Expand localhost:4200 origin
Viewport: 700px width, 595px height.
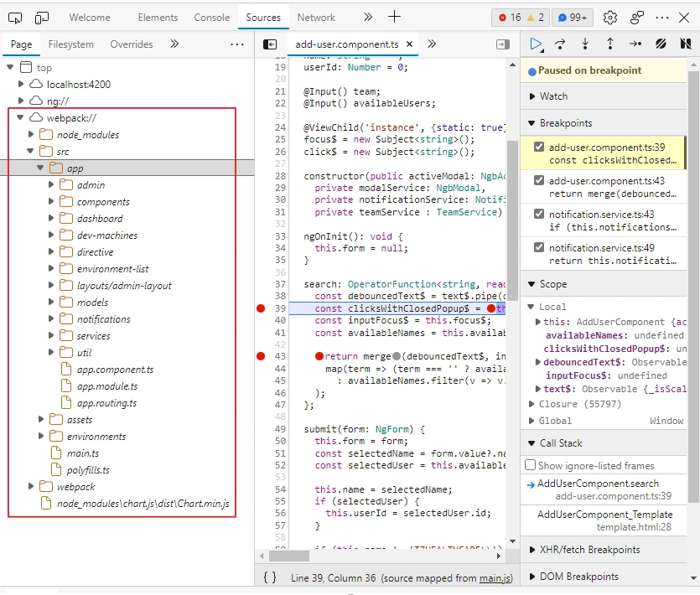[x=20, y=84]
